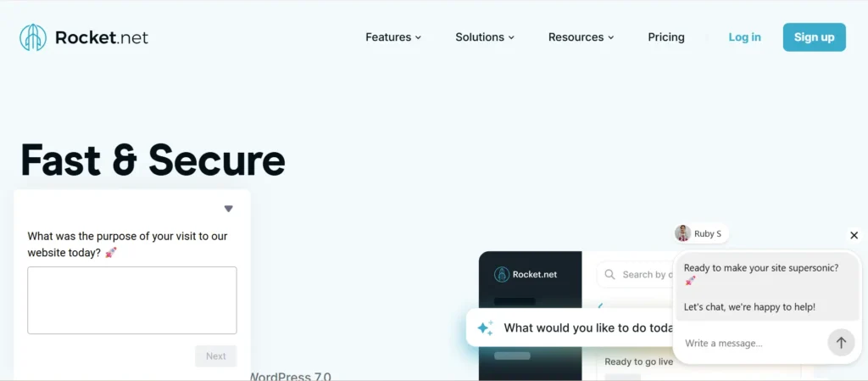Click Rocket.net logo in dashboard preview
This screenshot has height=381, width=868.
click(x=526, y=274)
